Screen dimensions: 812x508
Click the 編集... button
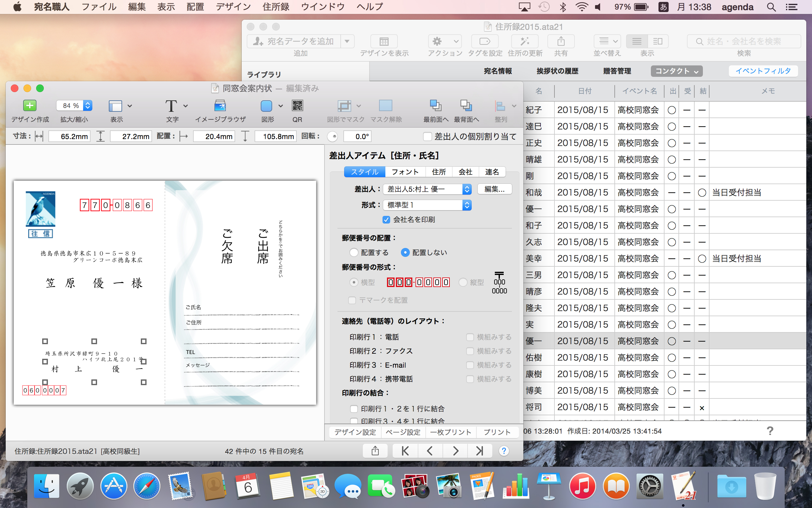pos(494,189)
